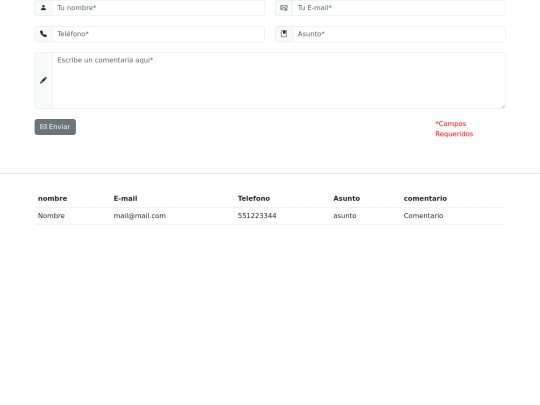Click the E-mail column header
The height and width of the screenshot is (405, 540).
(125, 198)
